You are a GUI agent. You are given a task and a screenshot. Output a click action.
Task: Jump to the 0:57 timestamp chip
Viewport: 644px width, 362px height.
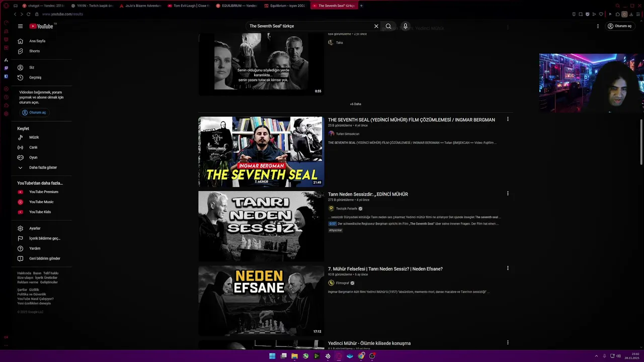tap(333, 224)
